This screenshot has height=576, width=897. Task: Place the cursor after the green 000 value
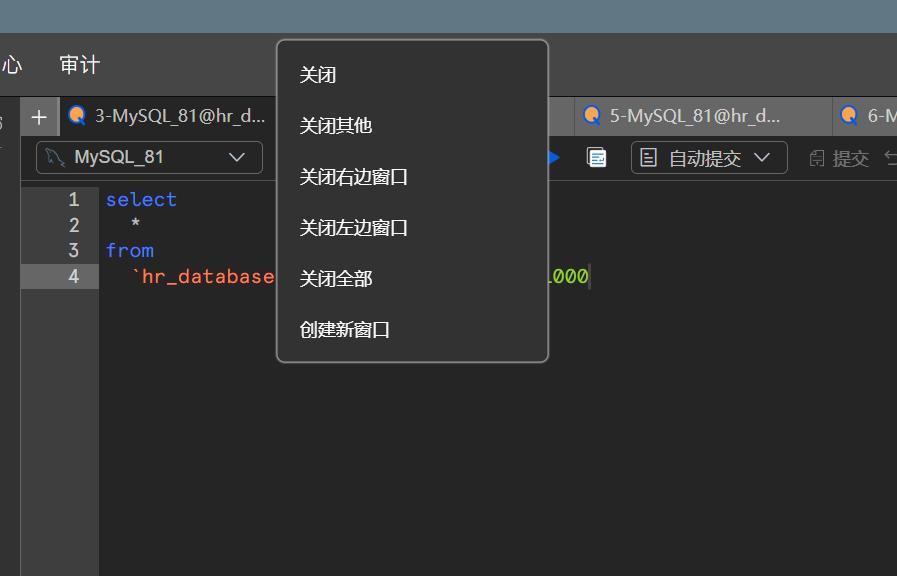click(x=589, y=276)
